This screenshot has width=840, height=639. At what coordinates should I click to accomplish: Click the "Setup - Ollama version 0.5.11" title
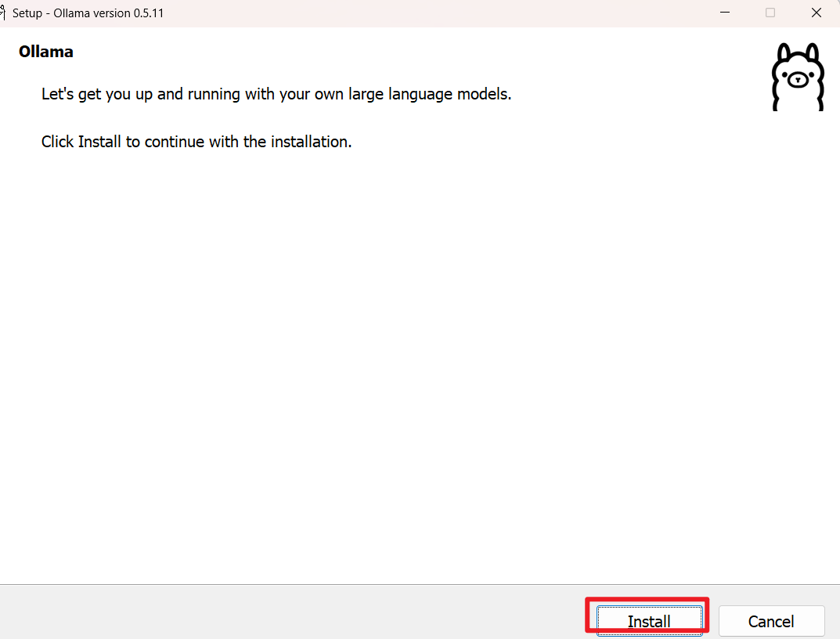point(88,13)
